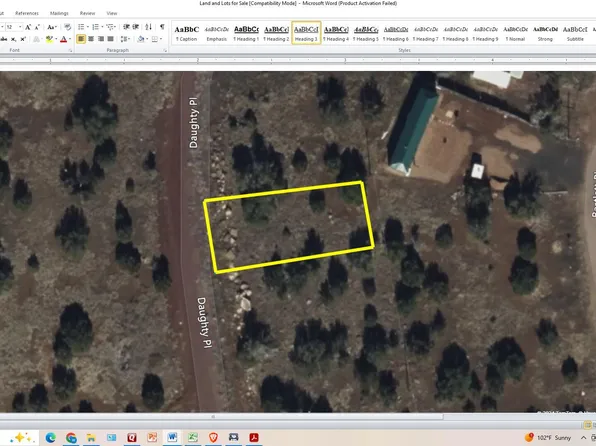This screenshot has height=446, width=596.
Task: Apply the Heading 5 style
Action: click(366, 33)
